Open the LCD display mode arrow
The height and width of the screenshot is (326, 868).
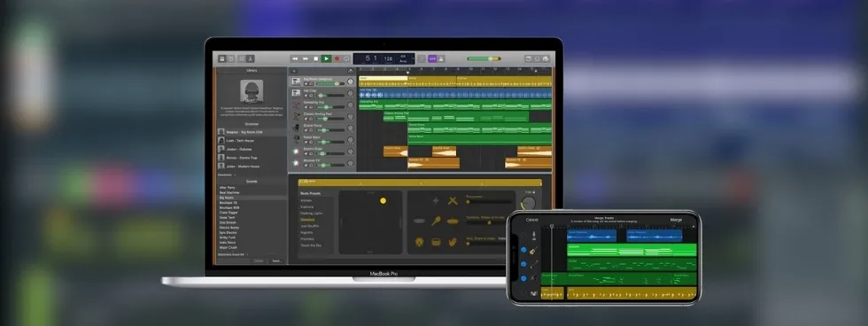(413, 58)
